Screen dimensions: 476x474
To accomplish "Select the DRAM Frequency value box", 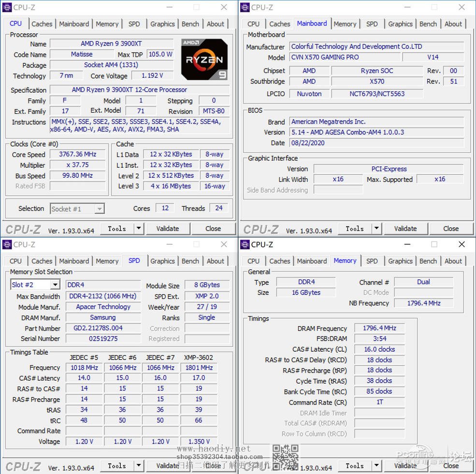I will point(379,328).
